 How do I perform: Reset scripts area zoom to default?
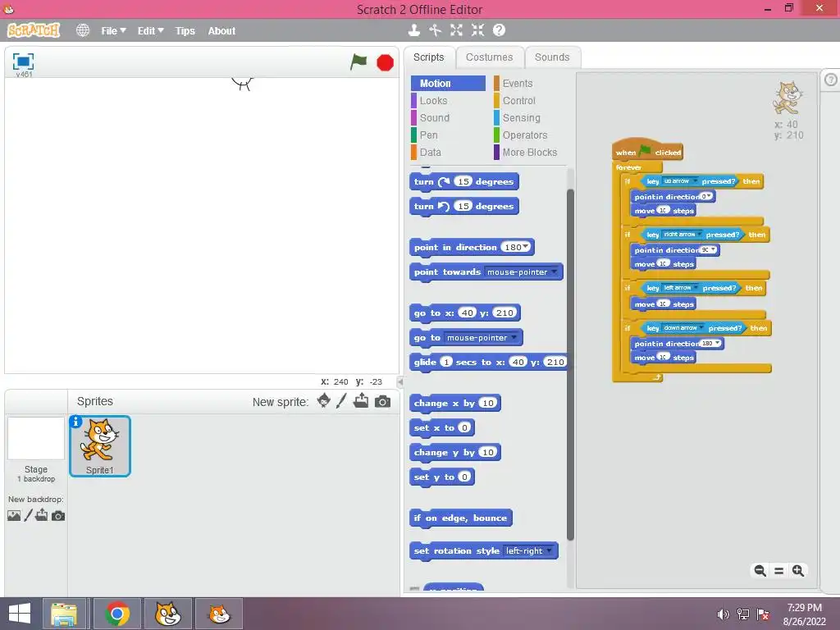point(779,571)
